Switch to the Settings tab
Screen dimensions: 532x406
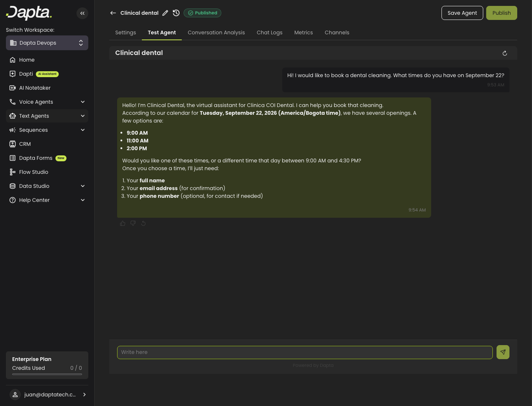click(x=126, y=32)
